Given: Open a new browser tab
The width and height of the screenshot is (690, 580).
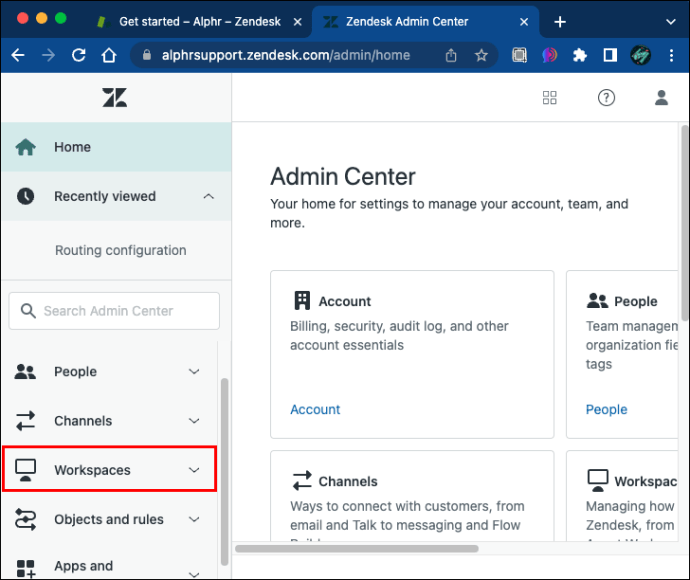Looking at the screenshot, I should (560, 22).
